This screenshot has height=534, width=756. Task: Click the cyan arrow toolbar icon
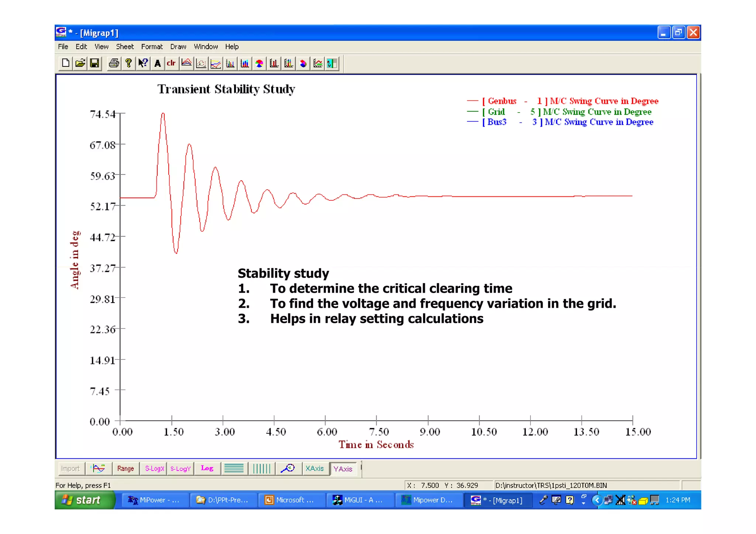click(x=332, y=63)
